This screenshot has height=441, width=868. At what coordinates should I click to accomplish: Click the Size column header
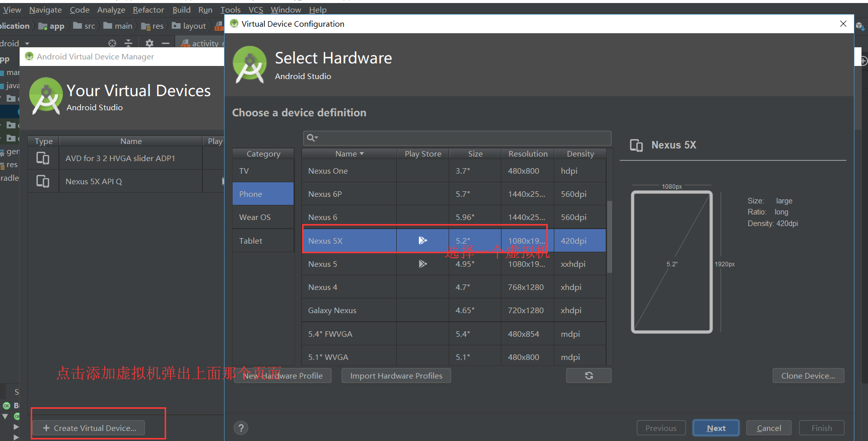(x=475, y=154)
